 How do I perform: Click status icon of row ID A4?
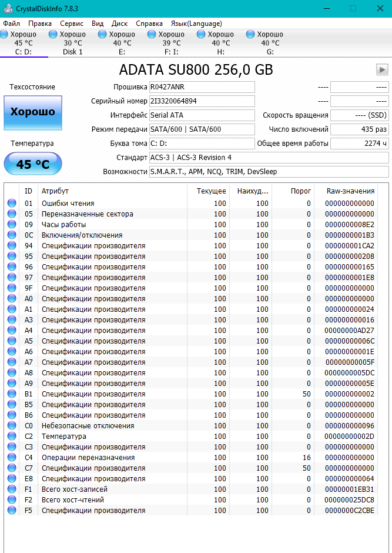tap(12, 330)
